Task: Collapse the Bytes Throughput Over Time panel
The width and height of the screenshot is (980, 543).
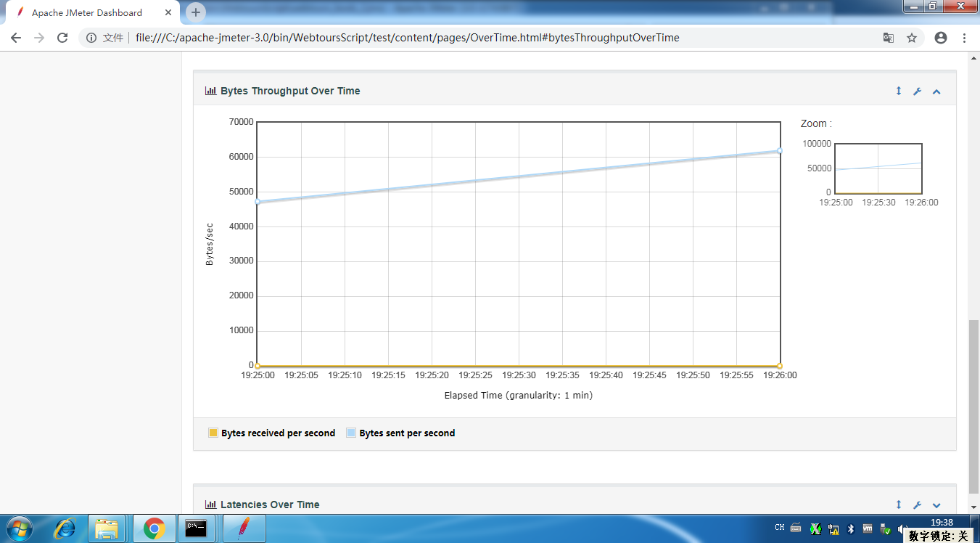Action: coord(936,91)
